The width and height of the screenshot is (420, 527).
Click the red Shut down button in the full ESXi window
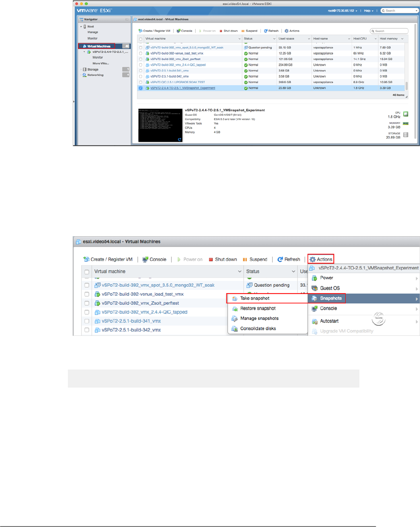point(228,31)
